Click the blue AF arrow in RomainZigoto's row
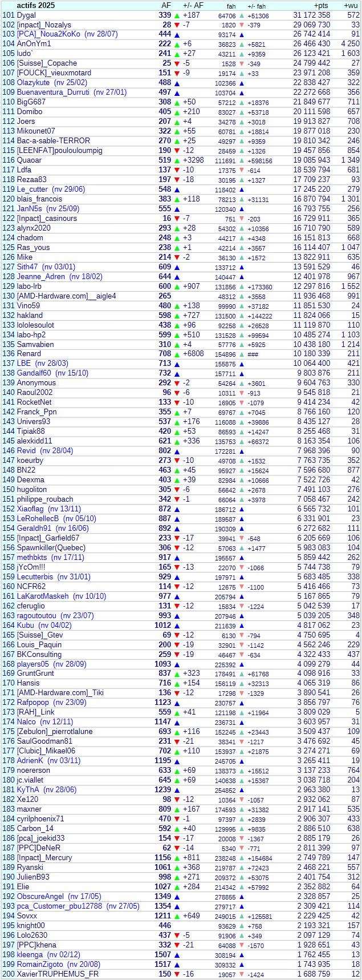Image resolution: width=362 pixels, height=980 pixels. pos(177,965)
